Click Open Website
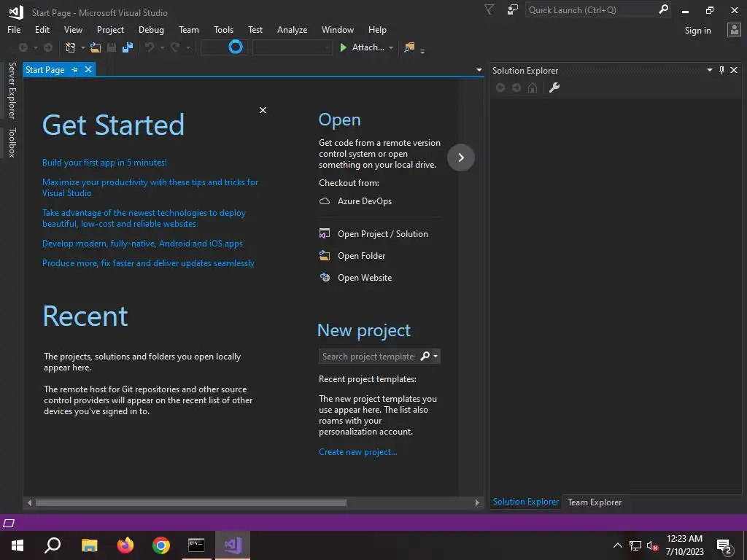Image resolution: width=747 pixels, height=560 pixels. click(x=355, y=278)
